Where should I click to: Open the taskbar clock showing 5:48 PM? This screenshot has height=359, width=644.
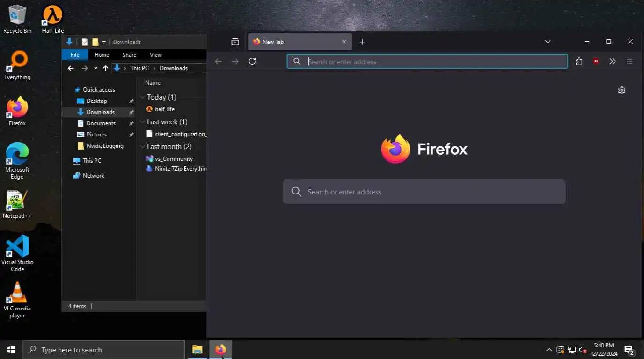click(x=604, y=350)
